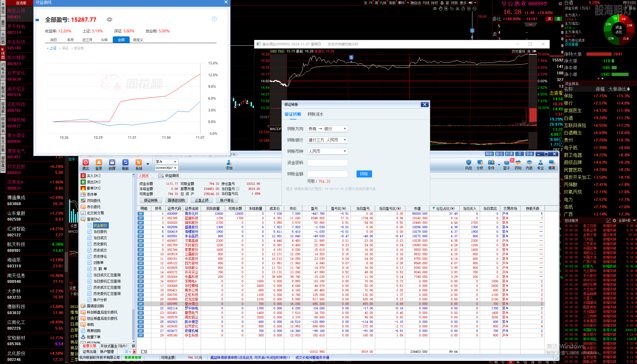Click the undo arrow in chart toolbar
Screen dimensions: 637x364
452,8
